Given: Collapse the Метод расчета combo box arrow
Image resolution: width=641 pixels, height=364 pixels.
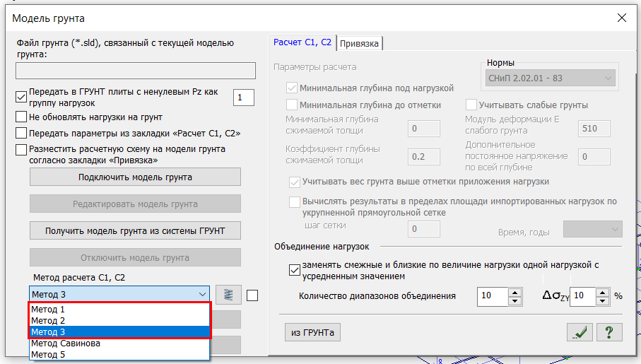Looking at the screenshot, I should (x=202, y=295).
